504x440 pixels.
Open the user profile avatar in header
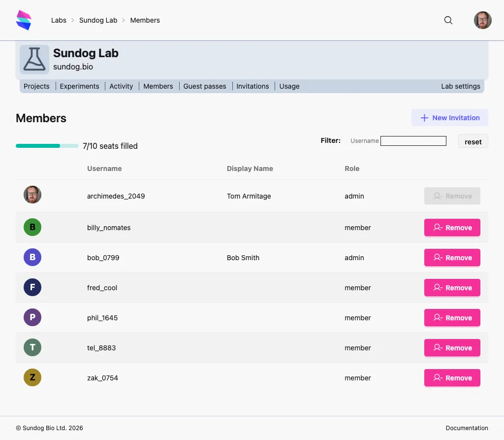482,20
